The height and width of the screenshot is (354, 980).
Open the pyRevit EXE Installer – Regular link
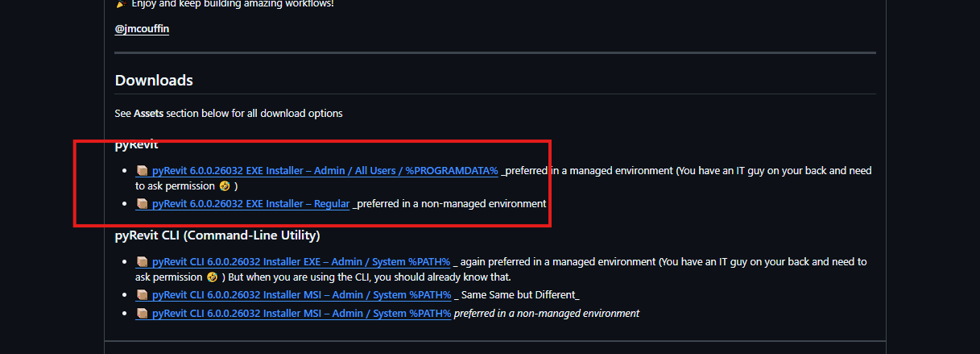[x=250, y=203]
